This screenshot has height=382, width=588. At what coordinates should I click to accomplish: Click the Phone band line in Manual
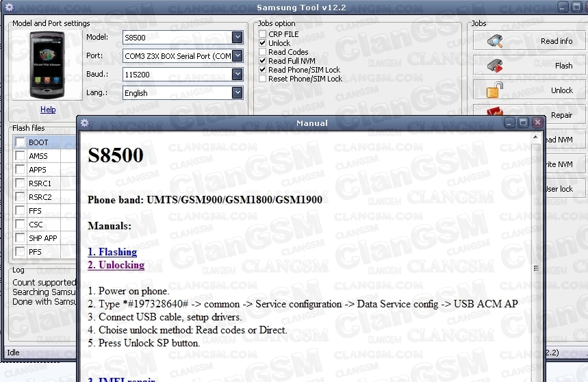pos(205,199)
